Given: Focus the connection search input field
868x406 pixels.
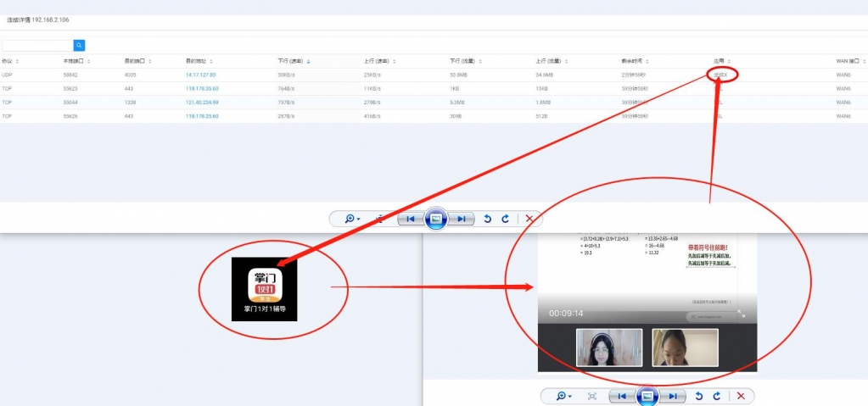Looking at the screenshot, I should (x=37, y=45).
